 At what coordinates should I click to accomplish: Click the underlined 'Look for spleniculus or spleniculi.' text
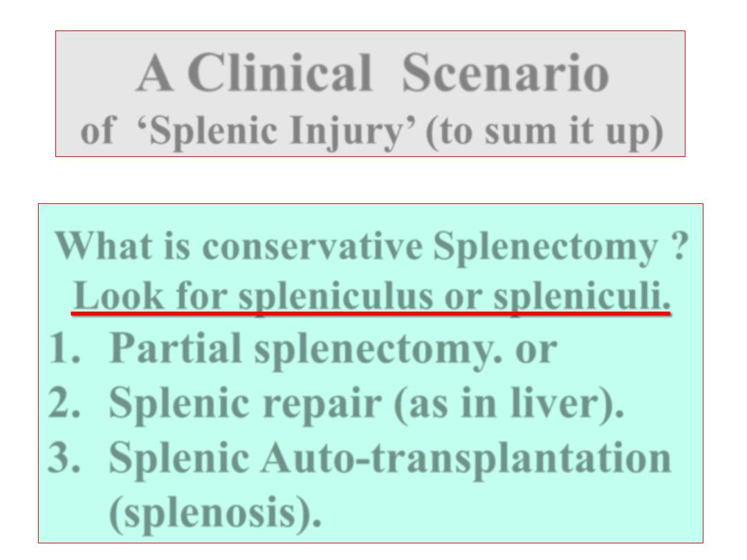tap(371, 296)
